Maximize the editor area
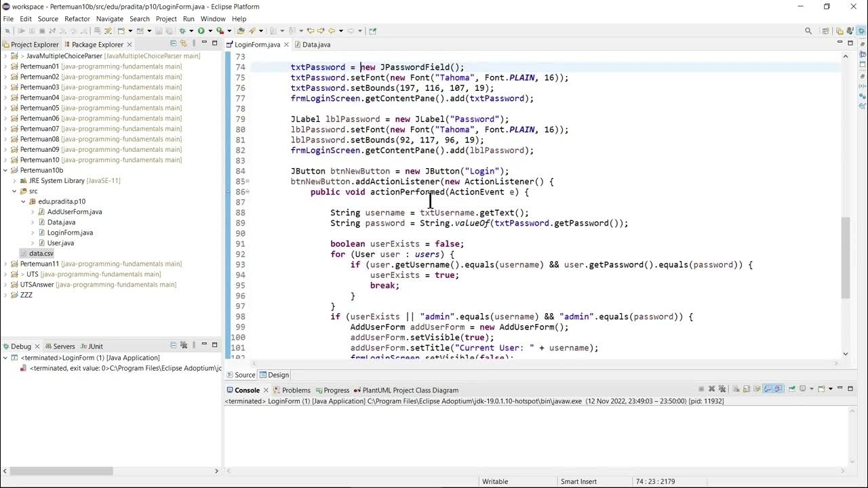868x488 pixels. pos(851,43)
